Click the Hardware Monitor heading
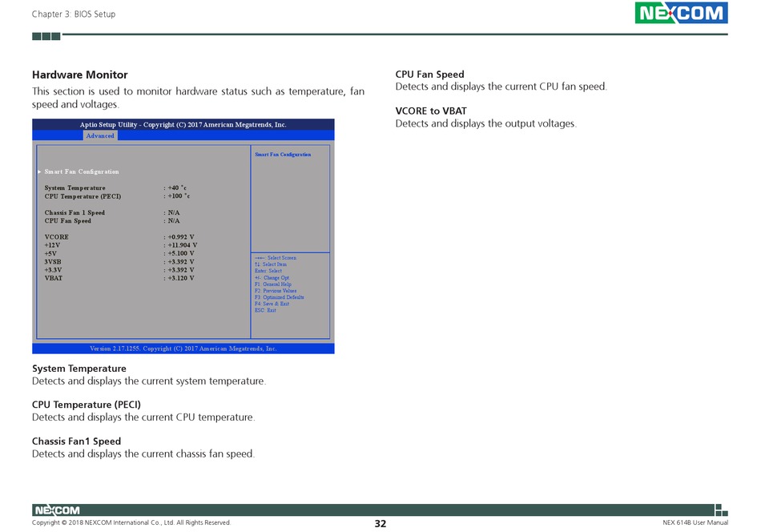The image size is (761, 532). click(79, 75)
